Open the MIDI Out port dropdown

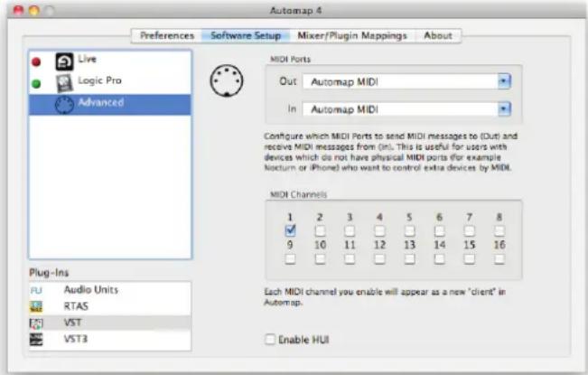406,81
